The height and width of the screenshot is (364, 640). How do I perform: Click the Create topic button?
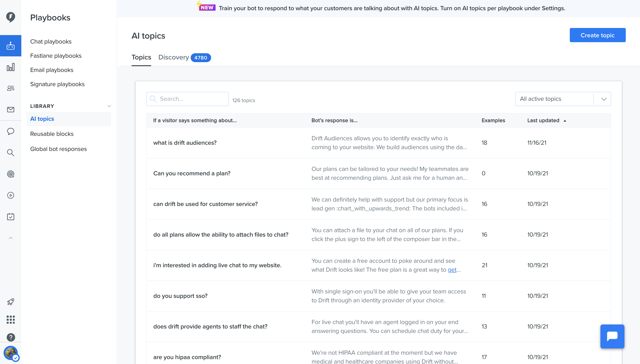coord(598,35)
